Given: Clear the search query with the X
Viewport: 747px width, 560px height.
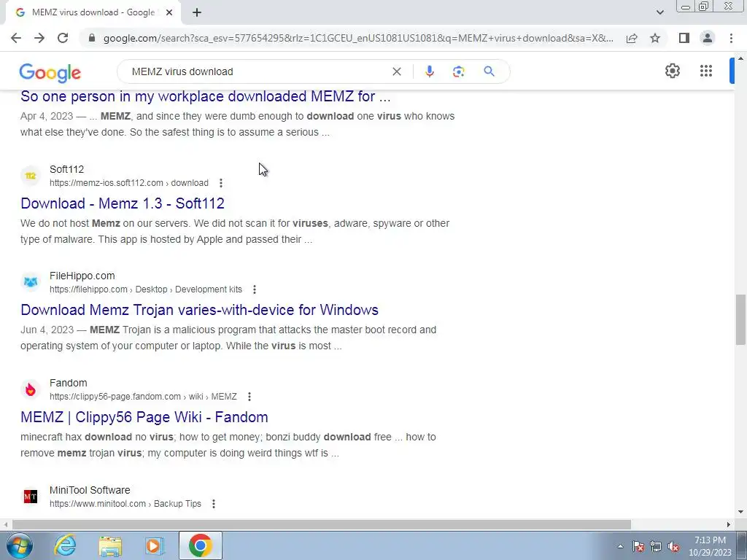Looking at the screenshot, I should point(396,71).
